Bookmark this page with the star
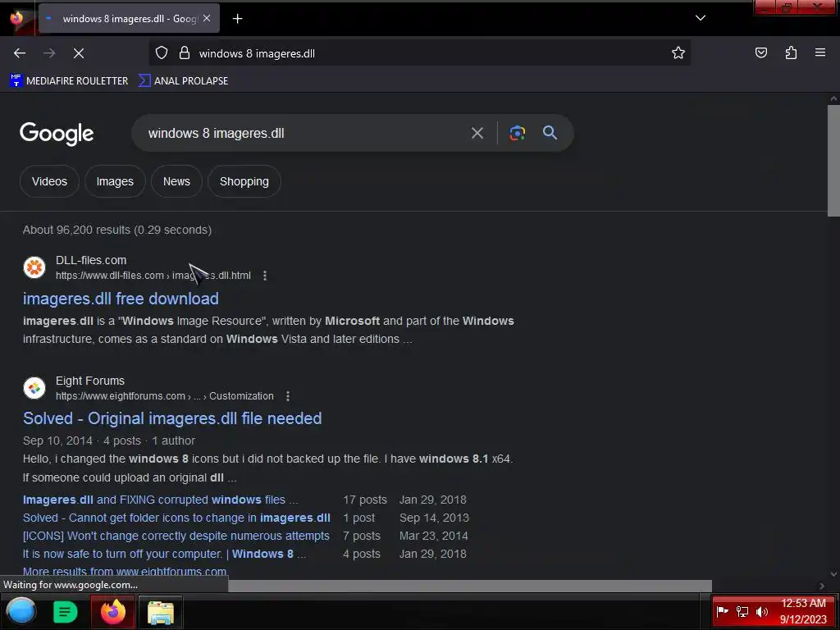Viewport: 840px width, 630px height. (678, 53)
